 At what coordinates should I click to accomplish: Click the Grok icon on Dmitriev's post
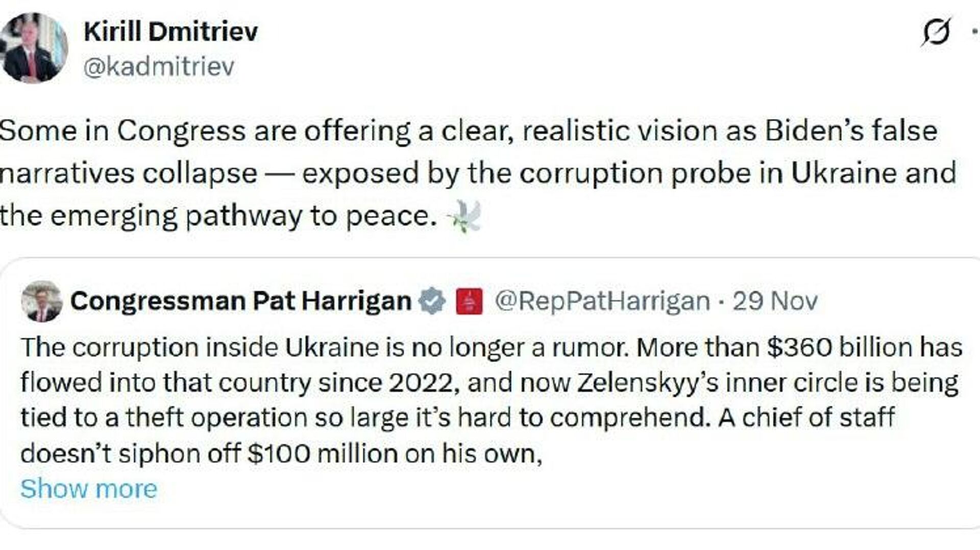(x=937, y=33)
